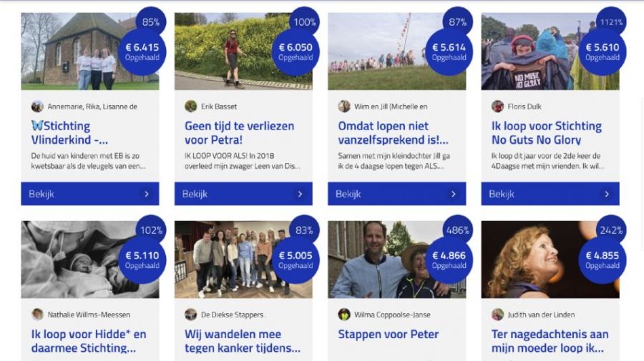Open 'Geen tijd te verliezen voor Petra!' title
Image resolution: width=644 pixels, height=361 pixels.
coord(240,132)
